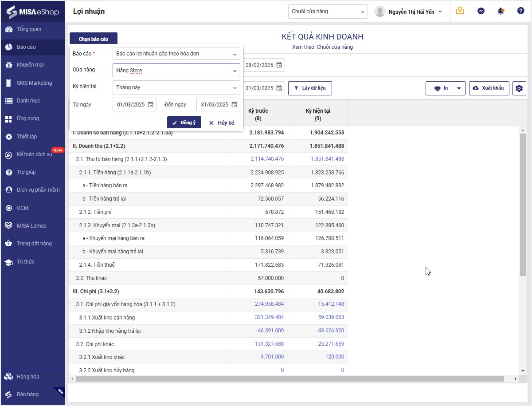The height and width of the screenshot is (406, 532).
Task: Go to Tổng quan in sidebar
Action: (29, 29)
